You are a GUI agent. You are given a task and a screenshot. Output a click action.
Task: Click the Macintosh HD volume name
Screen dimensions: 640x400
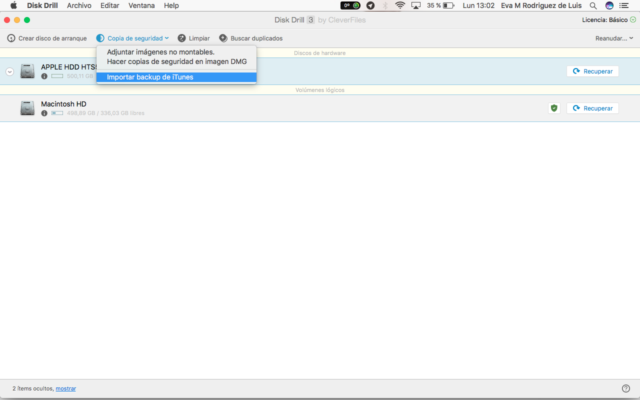coord(64,104)
